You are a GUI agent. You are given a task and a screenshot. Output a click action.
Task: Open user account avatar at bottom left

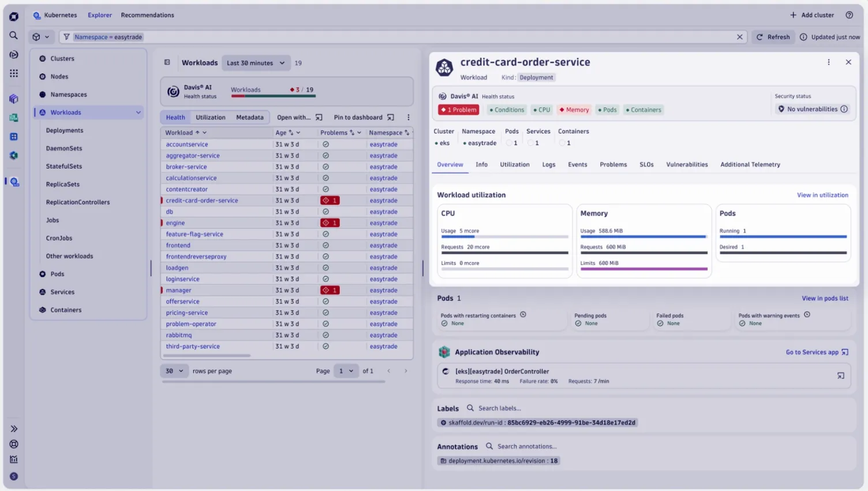14,477
